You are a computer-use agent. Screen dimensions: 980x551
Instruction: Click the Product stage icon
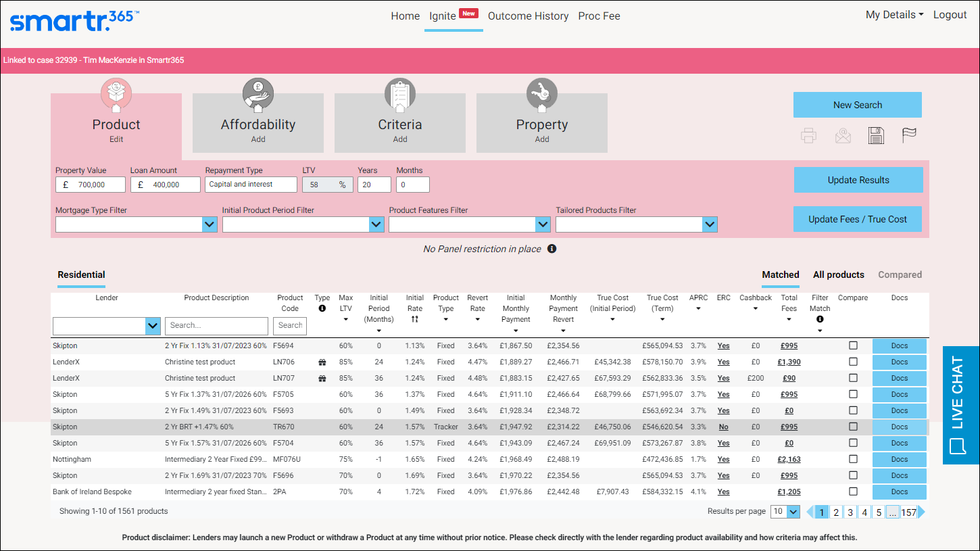click(x=116, y=95)
